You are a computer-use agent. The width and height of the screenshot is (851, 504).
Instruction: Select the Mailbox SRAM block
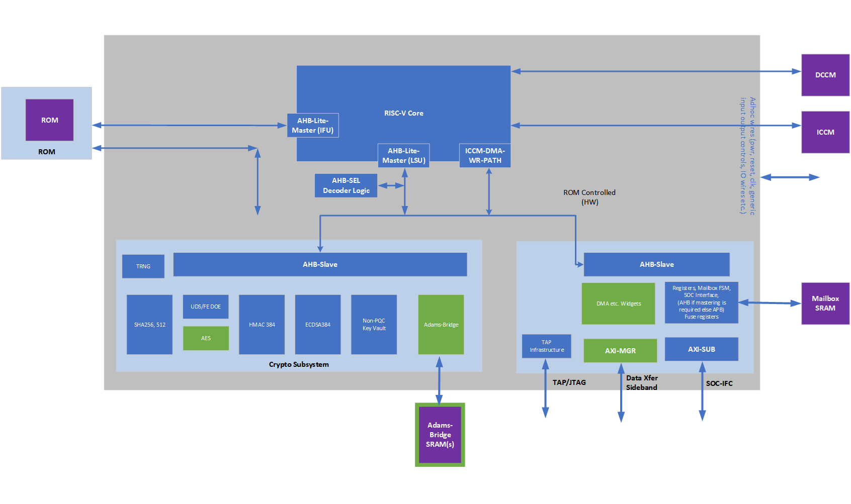point(825,304)
